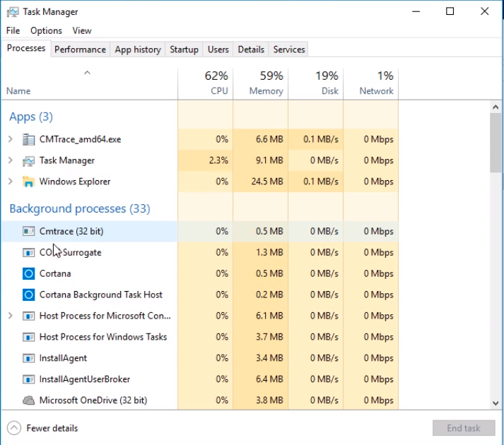Select the Cmtrace (32 bit) row
The image size is (504, 445).
200,232
